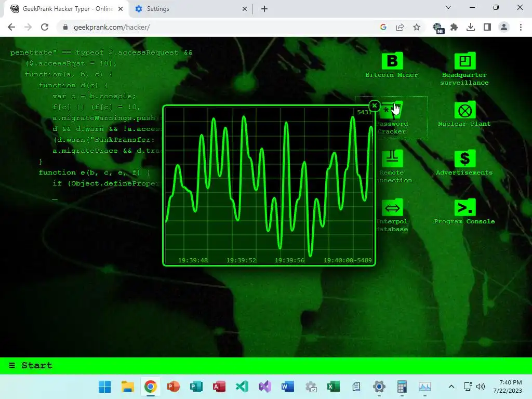
Task: Open volume control in system tray
Action: [481, 387]
